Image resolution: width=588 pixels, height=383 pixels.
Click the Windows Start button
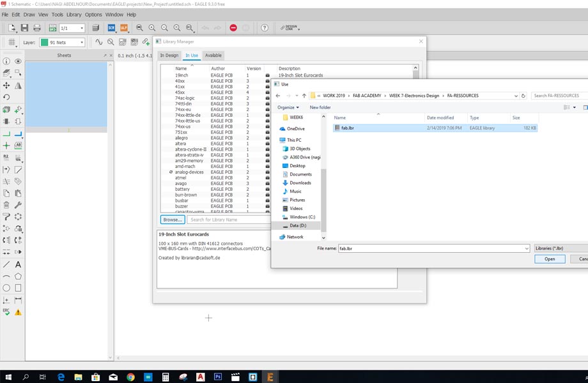(8, 377)
